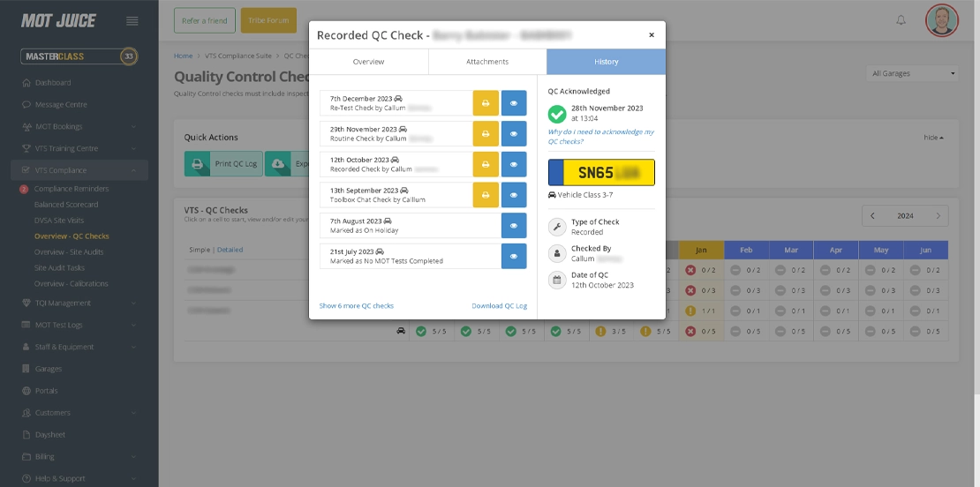980x487 pixels.
Task: Toggle the sidebar hamburger menu
Action: tap(132, 20)
